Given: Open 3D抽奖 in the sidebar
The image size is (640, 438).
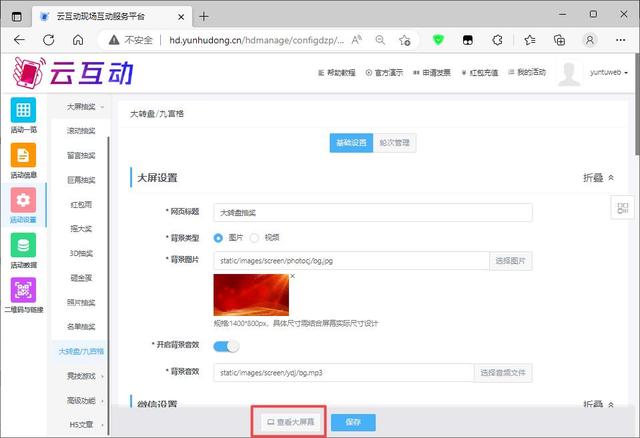Looking at the screenshot, I should [81, 253].
